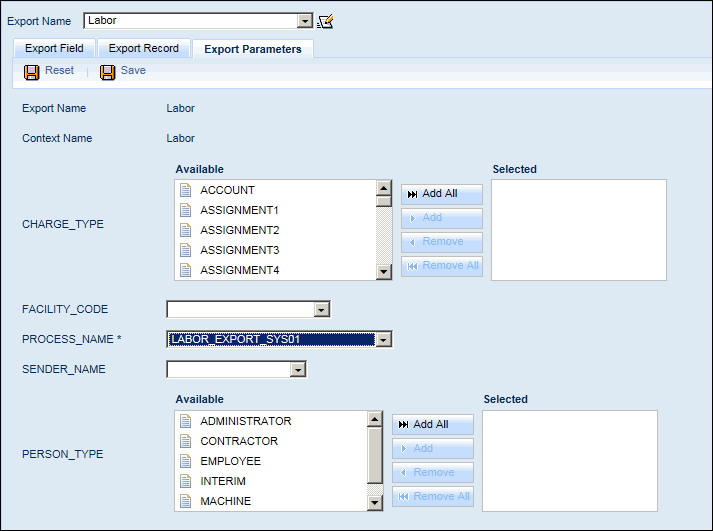Screen dimensions: 713x531
Task: Open the PROCESS_NAME combo box
Action: click(383, 340)
